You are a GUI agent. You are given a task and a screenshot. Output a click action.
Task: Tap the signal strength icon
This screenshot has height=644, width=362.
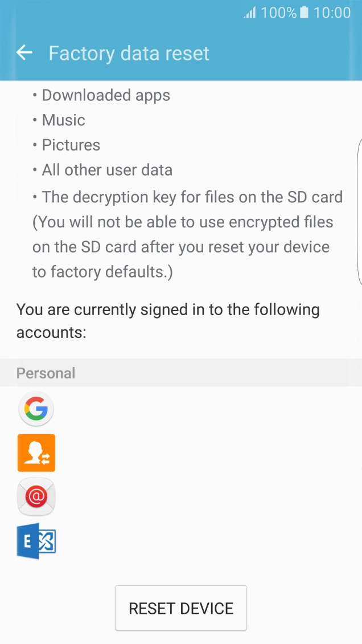[250, 13]
